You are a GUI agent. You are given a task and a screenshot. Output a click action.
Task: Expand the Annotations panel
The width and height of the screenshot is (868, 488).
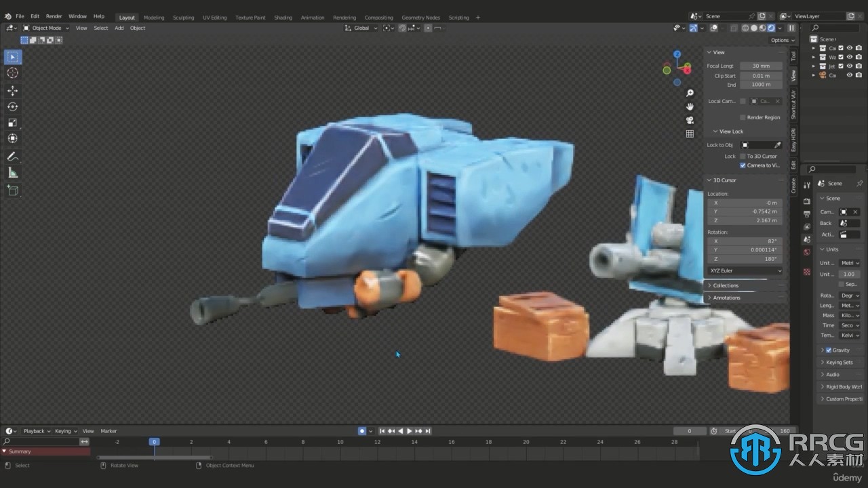click(x=745, y=298)
